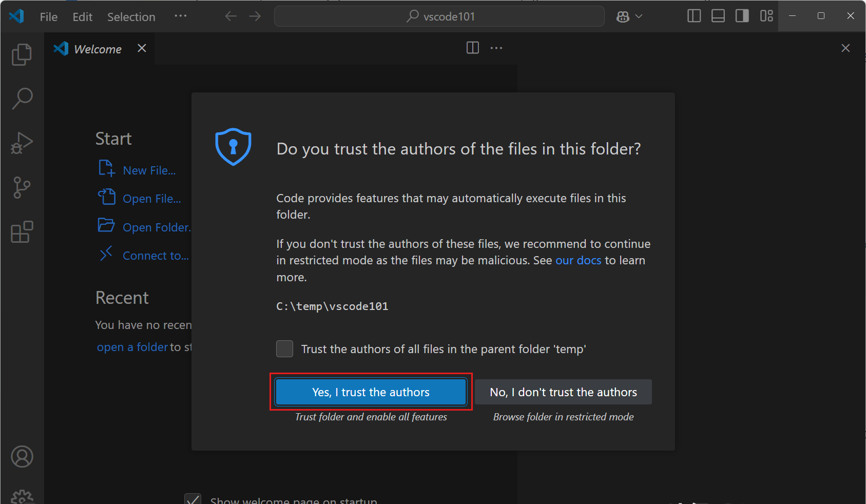The height and width of the screenshot is (504, 866).
Task: Close the secondary side bar
Action: coord(845,48)
